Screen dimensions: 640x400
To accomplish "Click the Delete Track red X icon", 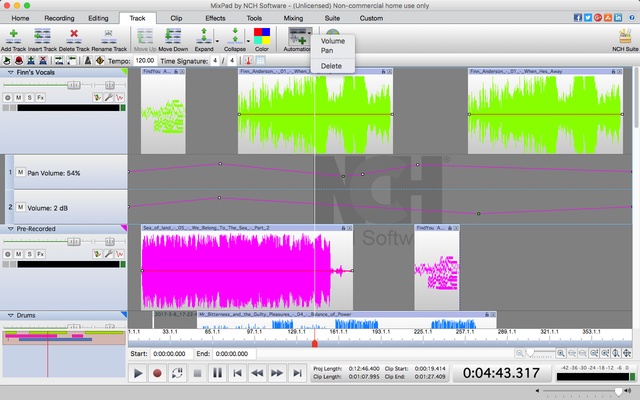I will [x=74, y=36].
